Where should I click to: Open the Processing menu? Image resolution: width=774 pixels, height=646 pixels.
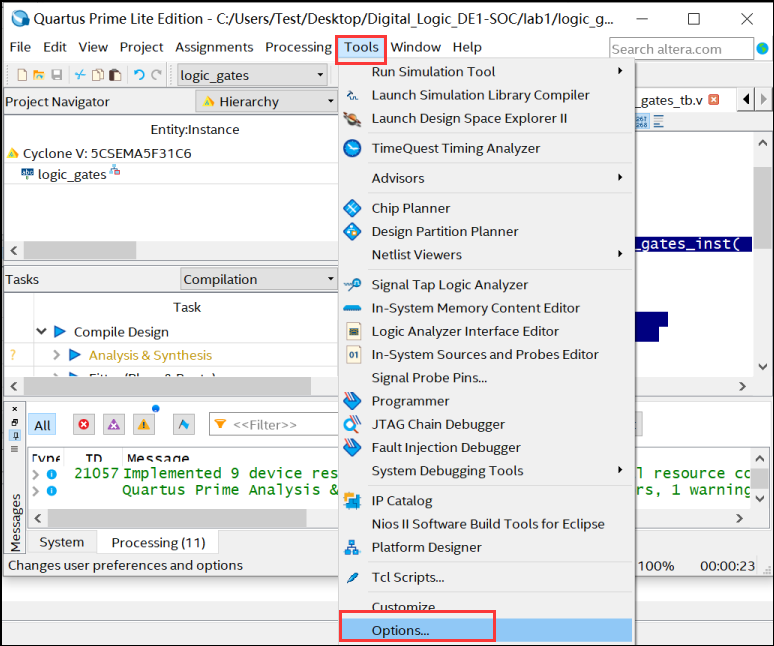coord(298,47)
